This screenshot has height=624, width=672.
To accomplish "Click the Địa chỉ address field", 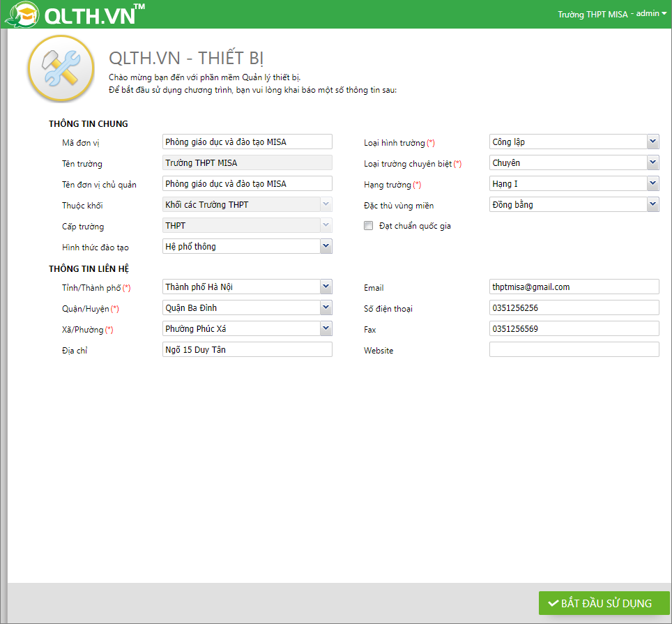I will (247, 350).
